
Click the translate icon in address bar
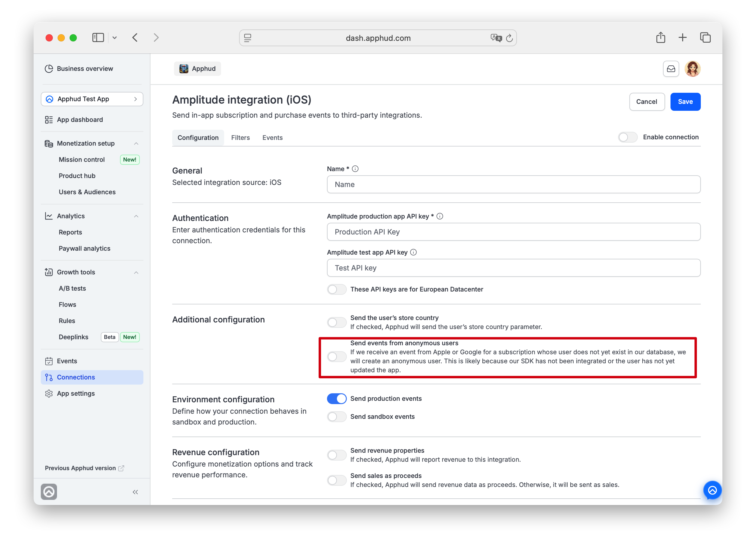[x=496, y=38]
